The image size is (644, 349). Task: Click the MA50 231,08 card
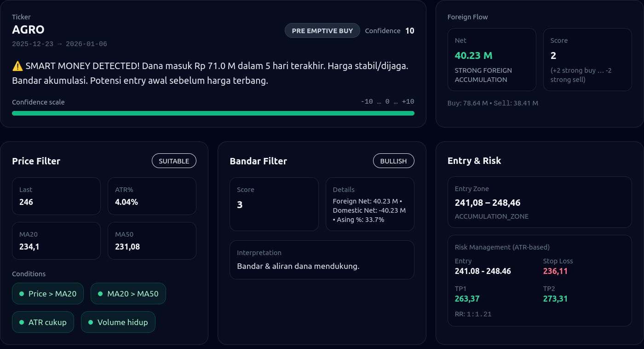pyautogui.click(x=152, y=241)
